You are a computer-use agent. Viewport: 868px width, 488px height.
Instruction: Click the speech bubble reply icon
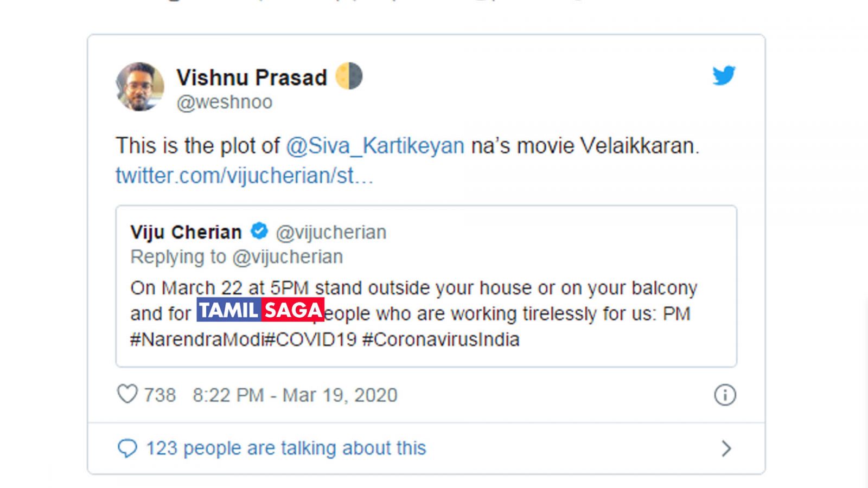coord(127,448)
